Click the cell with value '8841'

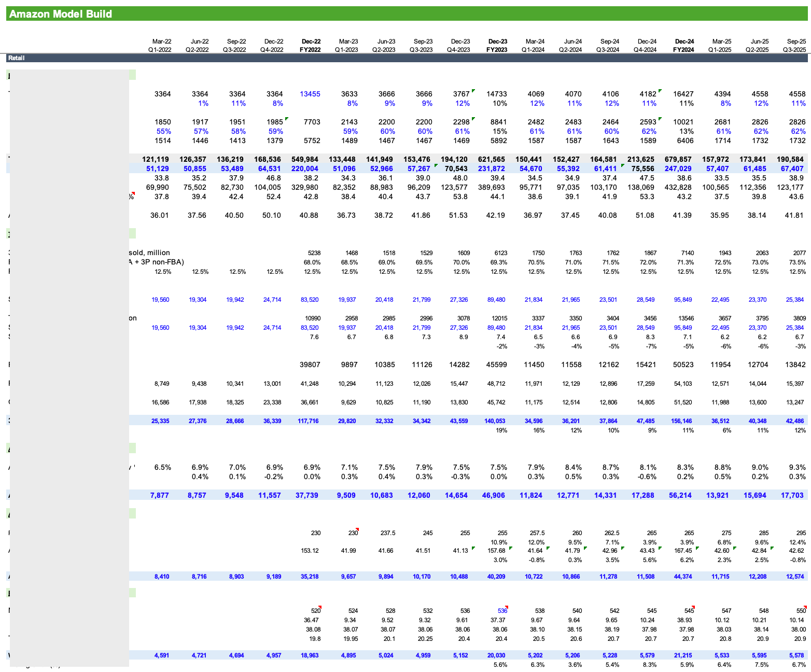[x=498, y=122]
